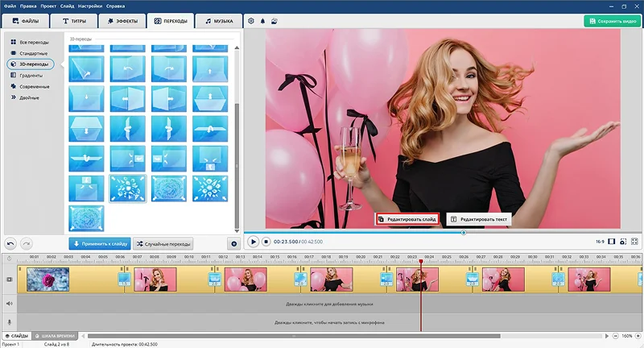Switch to the Титры tab
The width and height of the screenshot is (644, 348).
pyautogui.click(x=74, y=21)
